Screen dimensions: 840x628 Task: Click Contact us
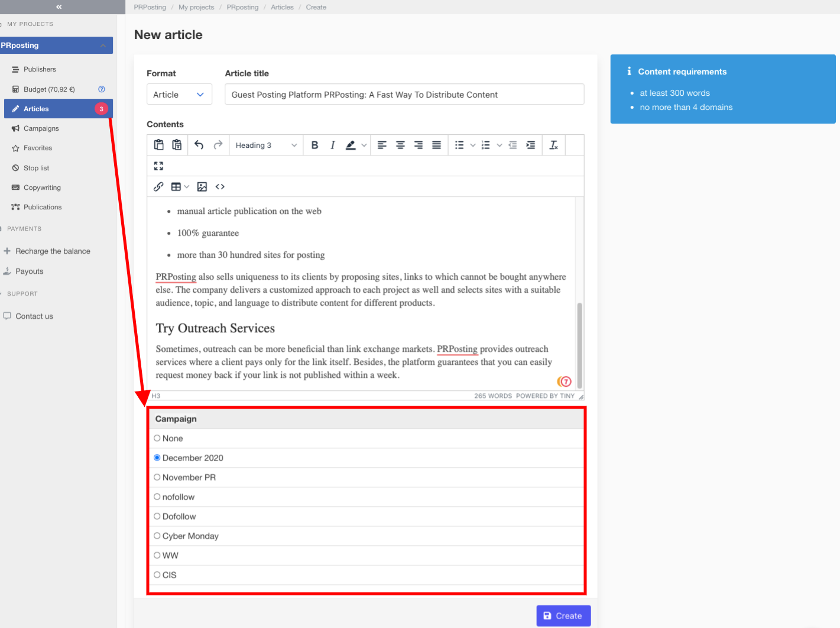34,316
